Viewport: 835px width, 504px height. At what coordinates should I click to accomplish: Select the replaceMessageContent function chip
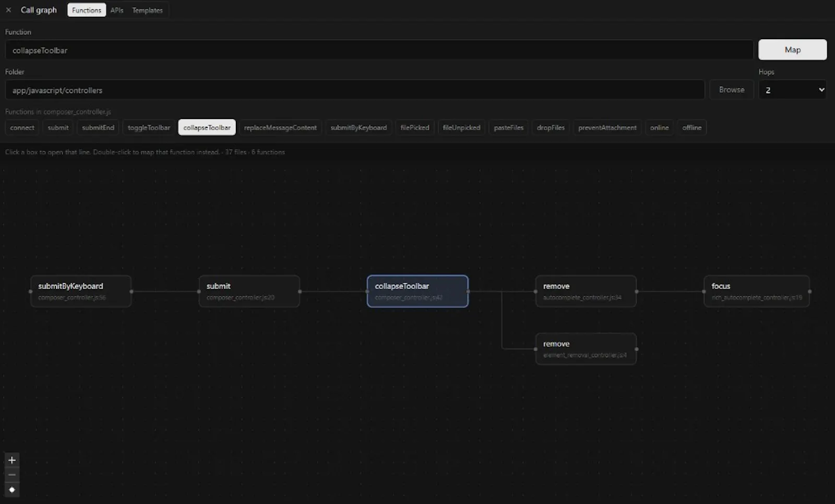click(x=280, y=127)
